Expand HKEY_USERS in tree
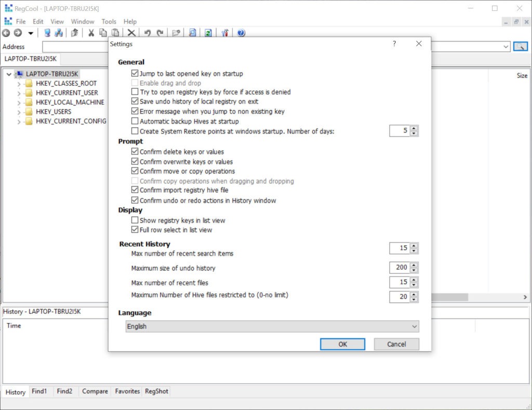Viewport: 532px width, 410px height. pos(19,112)
